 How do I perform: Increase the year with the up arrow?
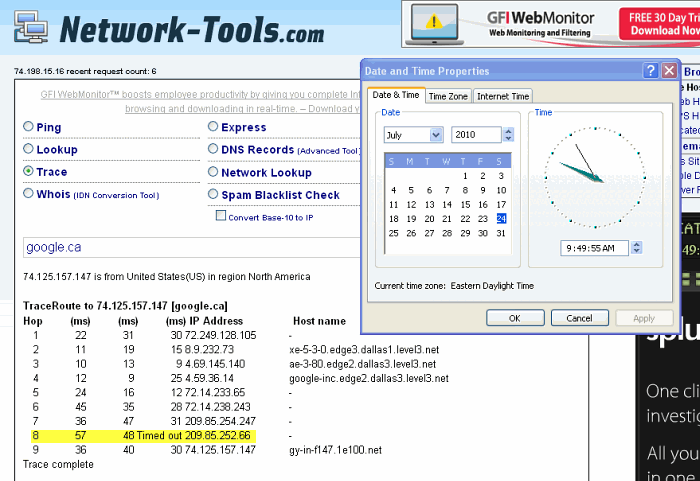[x=508, y=131]
